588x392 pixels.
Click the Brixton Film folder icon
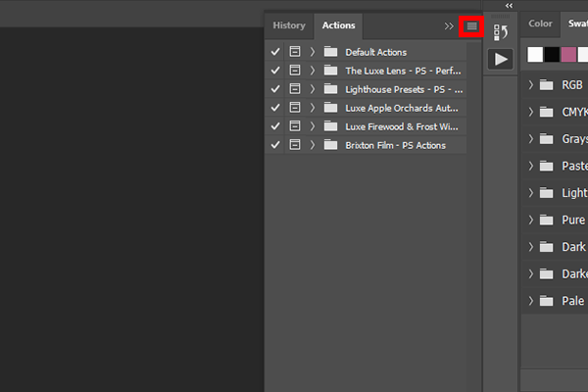[x=330, y=145]
